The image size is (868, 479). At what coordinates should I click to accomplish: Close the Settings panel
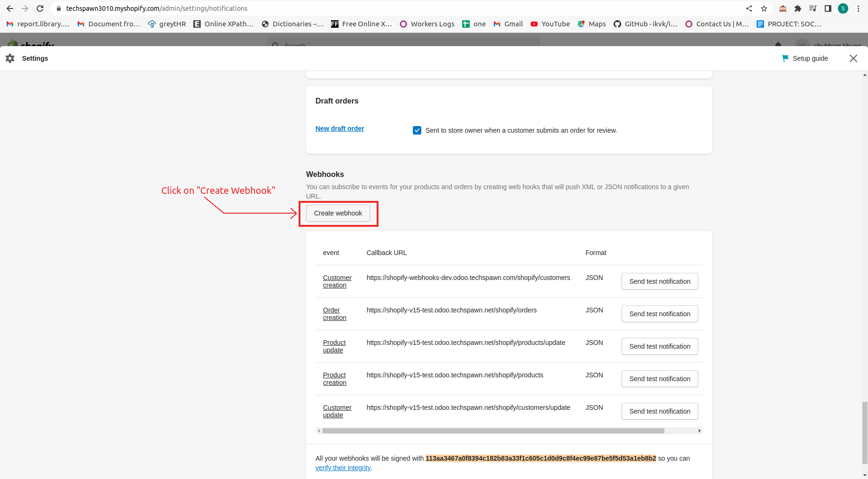(853, 58)
